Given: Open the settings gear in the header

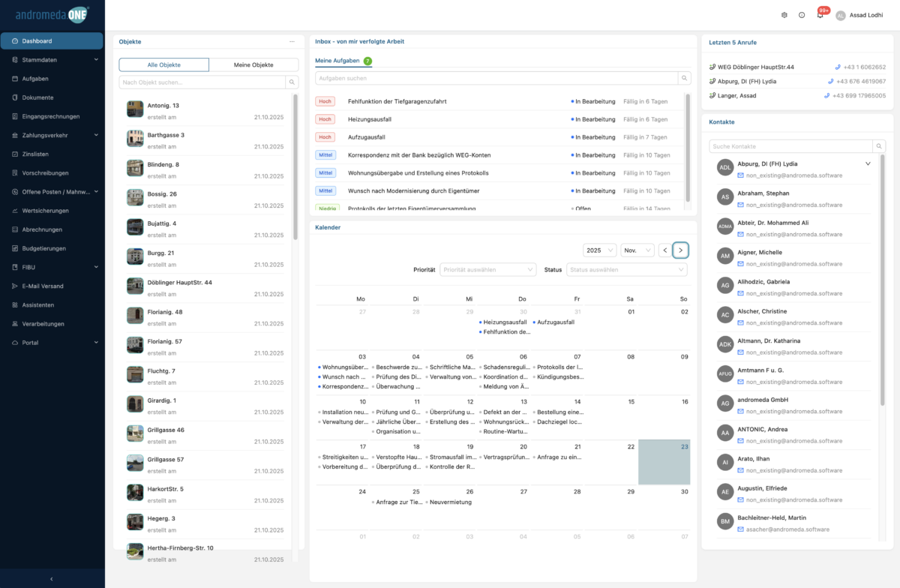Looking at the screenshot, I should tap(784, 15).
